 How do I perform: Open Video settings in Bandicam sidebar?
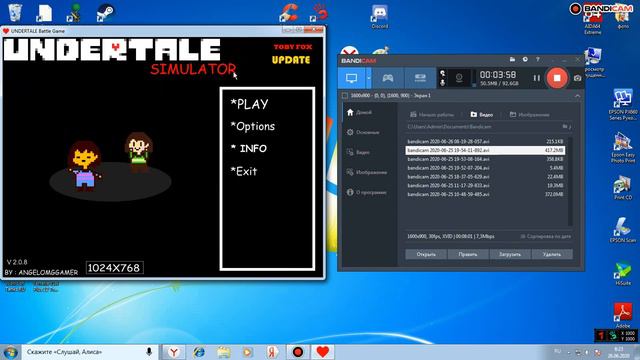[x=358, y=152]
